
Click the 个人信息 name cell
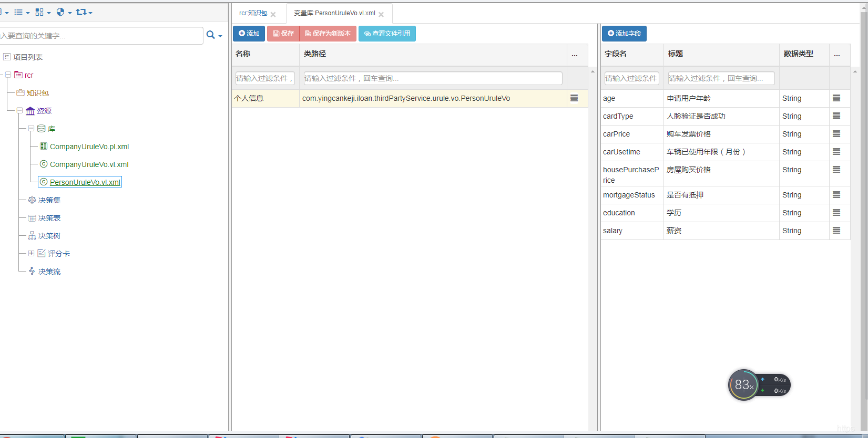265,98
